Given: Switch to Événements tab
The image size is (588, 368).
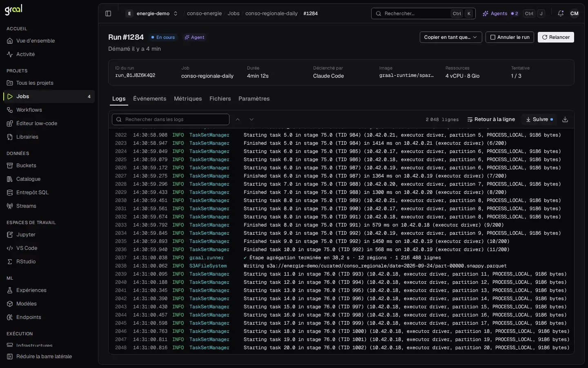Looking at the screenshot, I should 149,99.
